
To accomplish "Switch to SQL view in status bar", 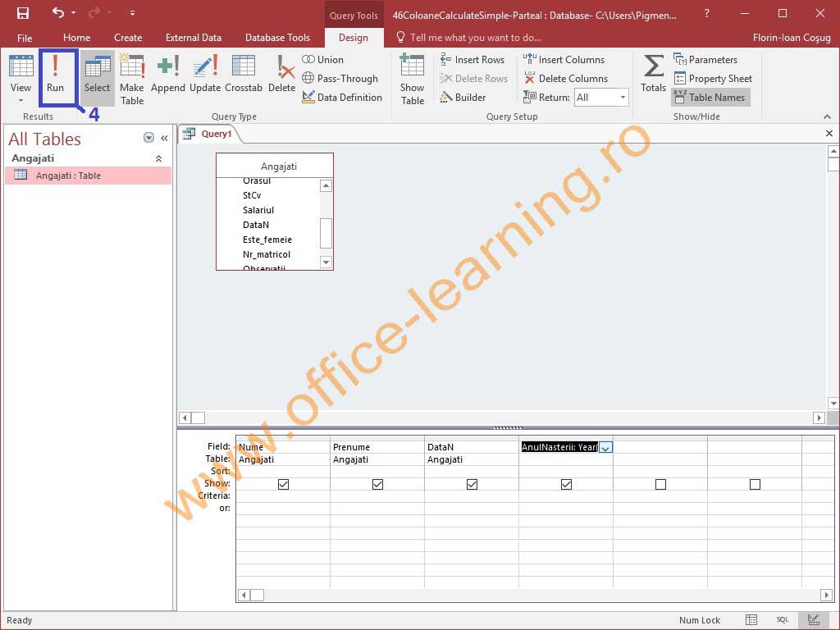I will pyautogui.click(x=782, y=620).
